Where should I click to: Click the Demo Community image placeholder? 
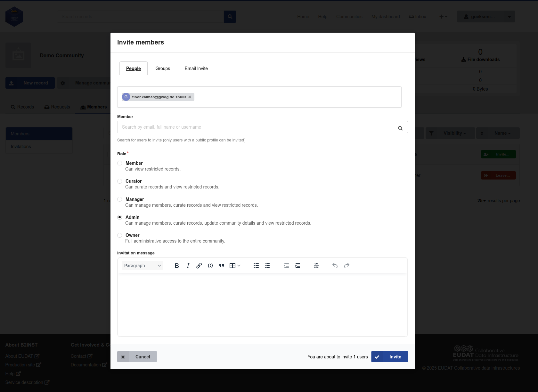point(18,55)
